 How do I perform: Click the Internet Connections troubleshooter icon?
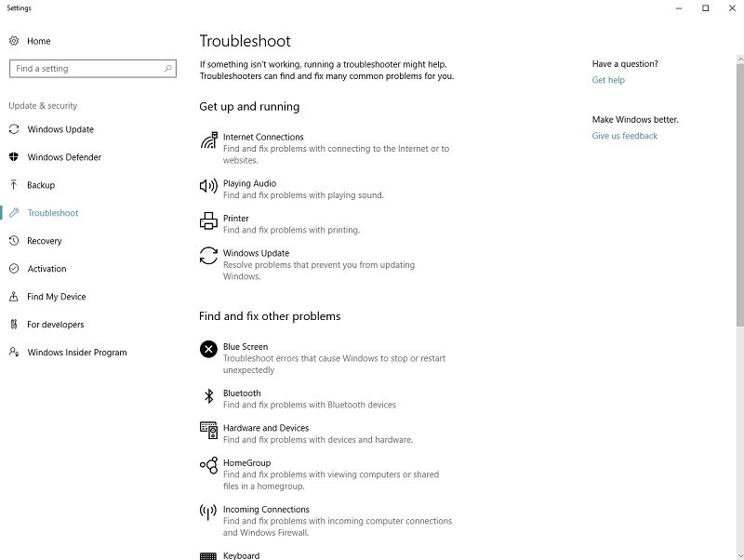(x=208, y=140)
